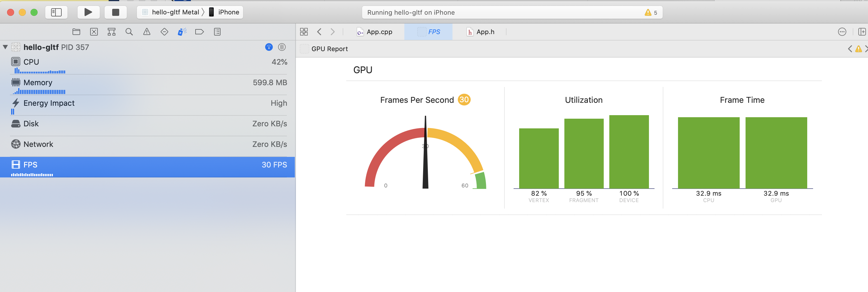Stop the running hello-gltf app

[x=116, y=12]
